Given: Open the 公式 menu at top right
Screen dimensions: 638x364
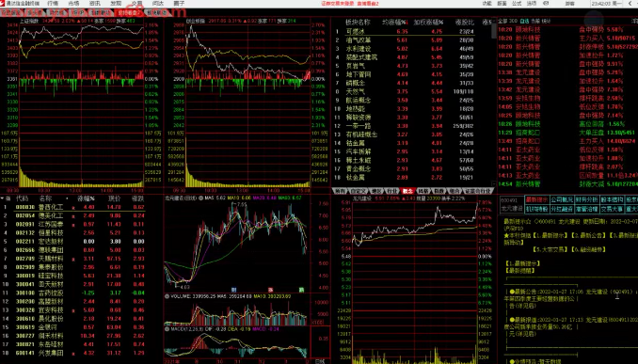Looking at the screenshot, I should tap(517, 3).
